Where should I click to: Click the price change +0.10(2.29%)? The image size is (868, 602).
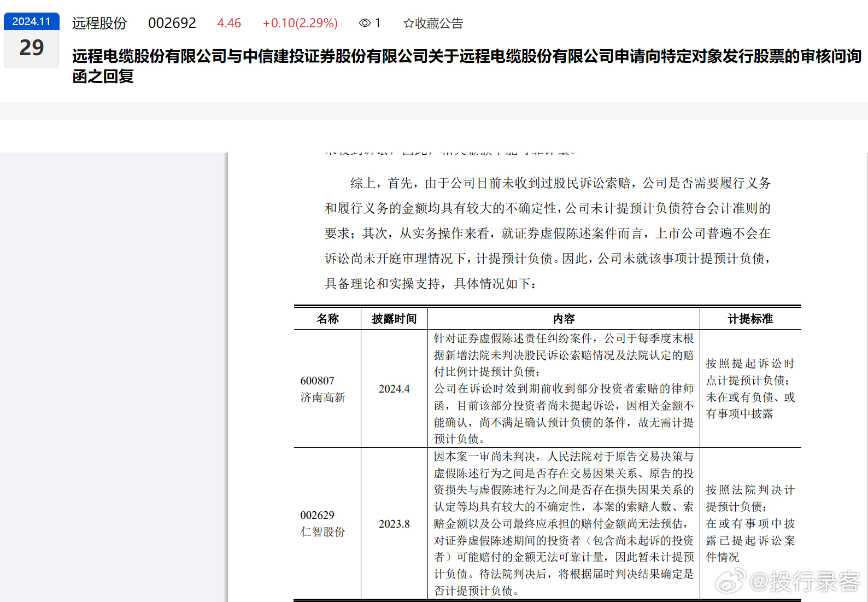tap(300, 23)
